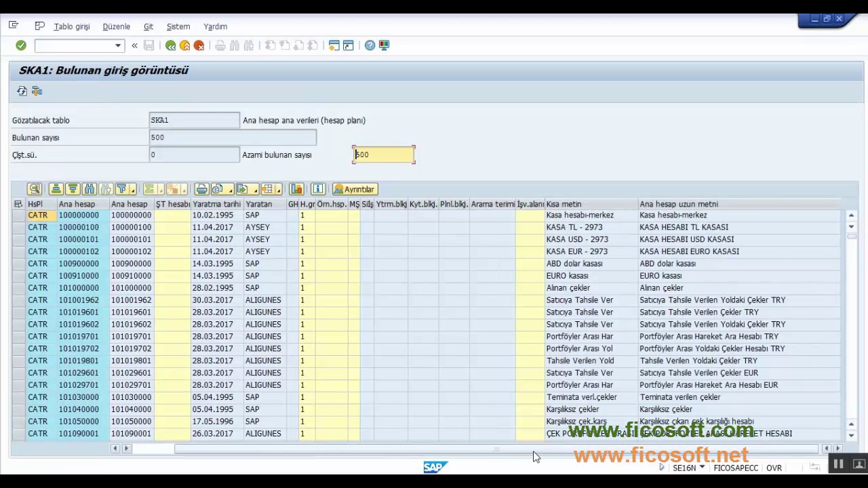The image size is (868, 488).
Task: Click the green Back arrow icon
Action: (171, 45)
